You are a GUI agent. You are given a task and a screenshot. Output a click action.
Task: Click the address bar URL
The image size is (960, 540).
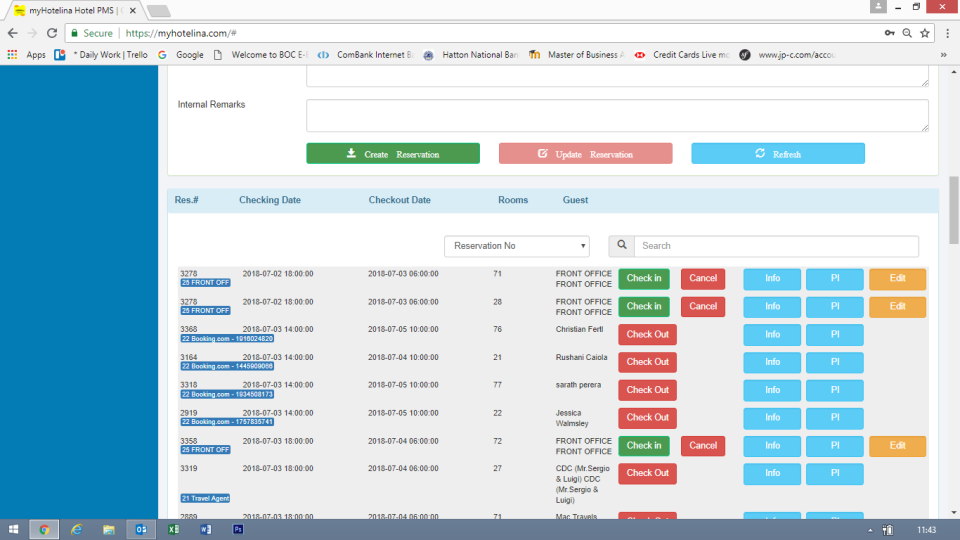[181, 33]
